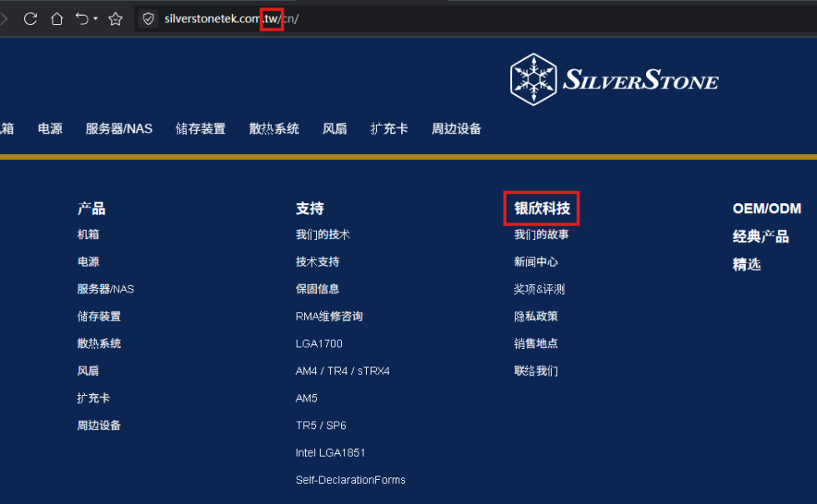817x504 pixels.
Task: Open the LGA1700 support link
Action: click(x=318, y=343)
